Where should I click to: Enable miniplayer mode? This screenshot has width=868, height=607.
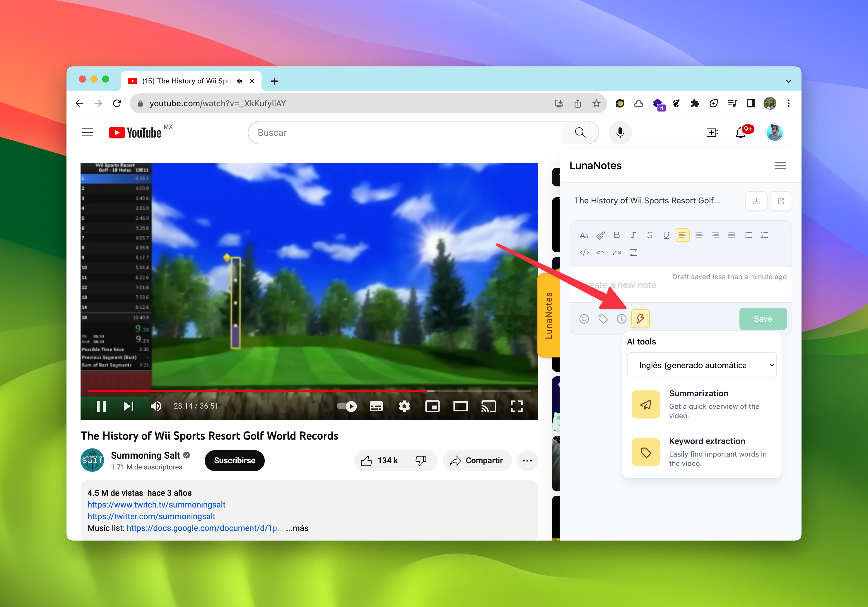(432, 406)
